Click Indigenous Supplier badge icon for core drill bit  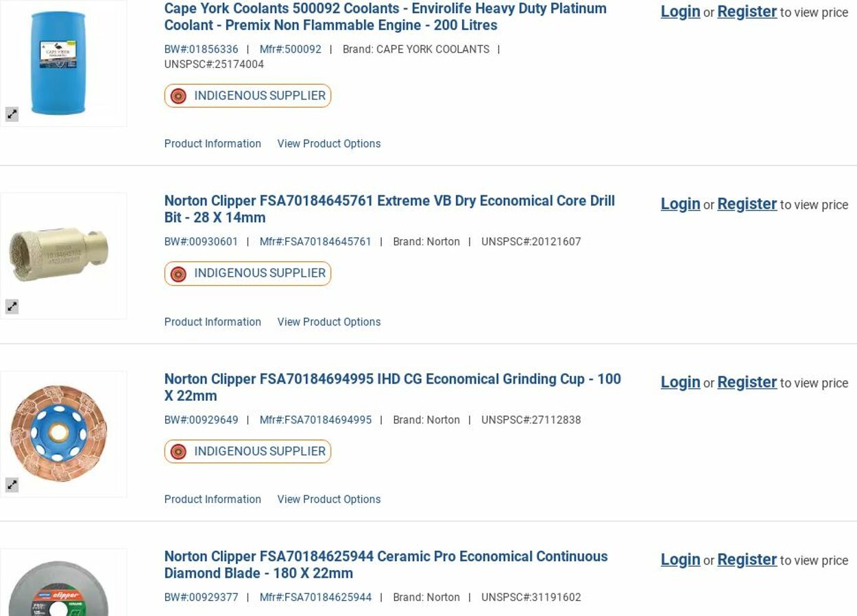tap(178, 274)
